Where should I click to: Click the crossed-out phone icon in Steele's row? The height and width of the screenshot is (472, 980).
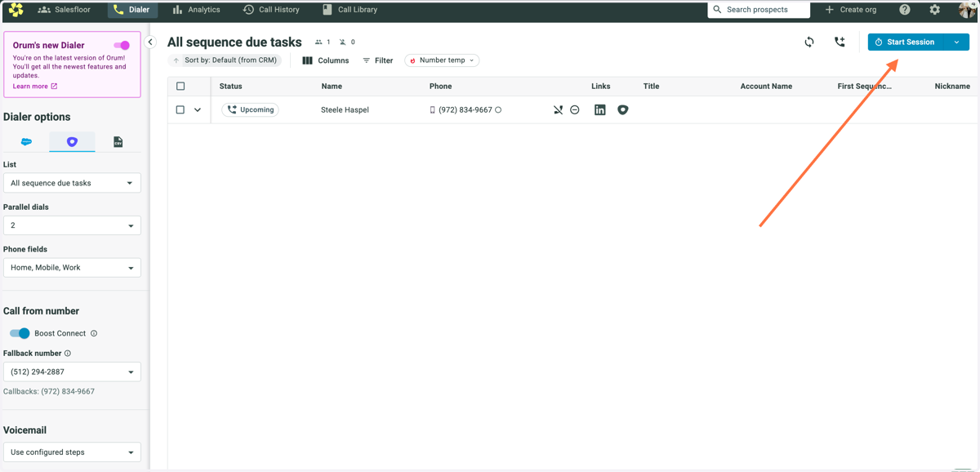pos(558,109)
